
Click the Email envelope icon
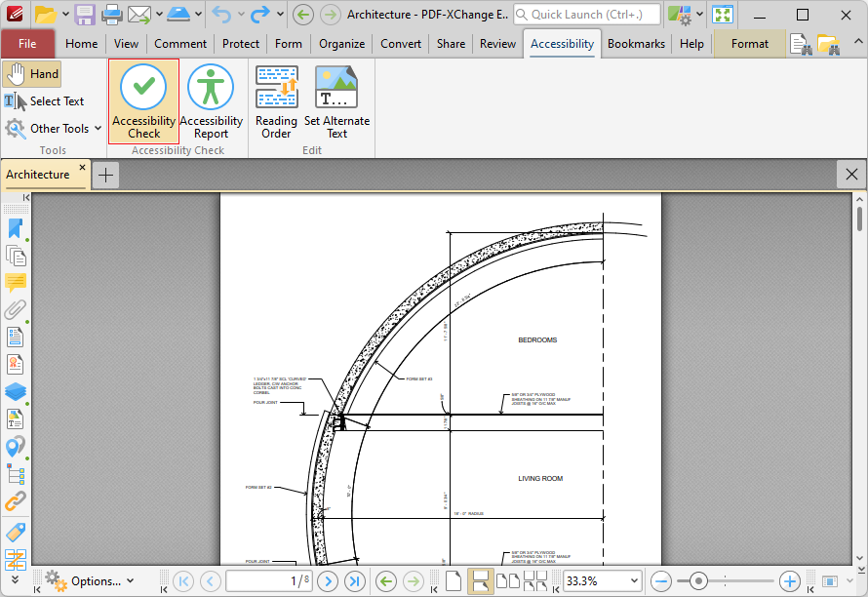coord(138,15)
